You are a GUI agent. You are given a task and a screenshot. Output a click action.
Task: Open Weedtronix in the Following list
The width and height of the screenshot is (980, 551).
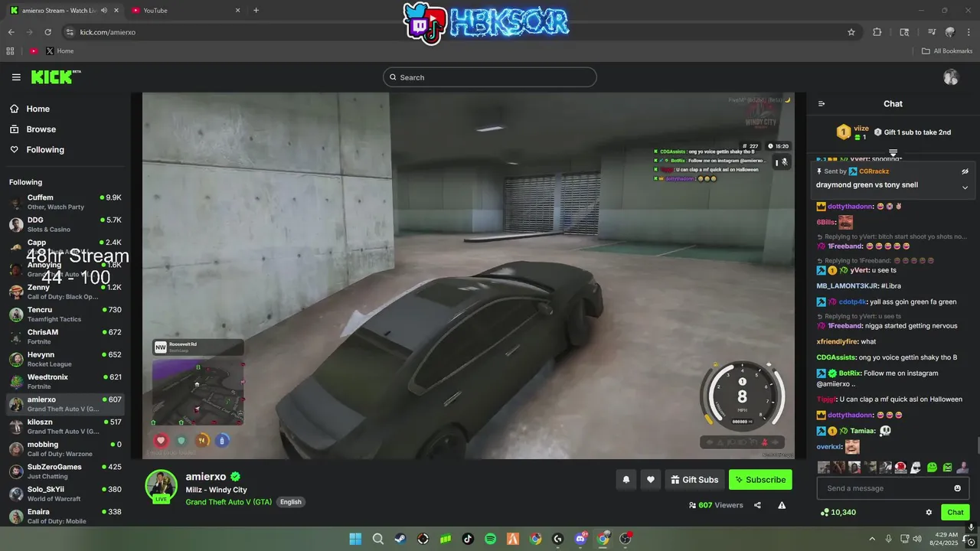coord(65,382)
